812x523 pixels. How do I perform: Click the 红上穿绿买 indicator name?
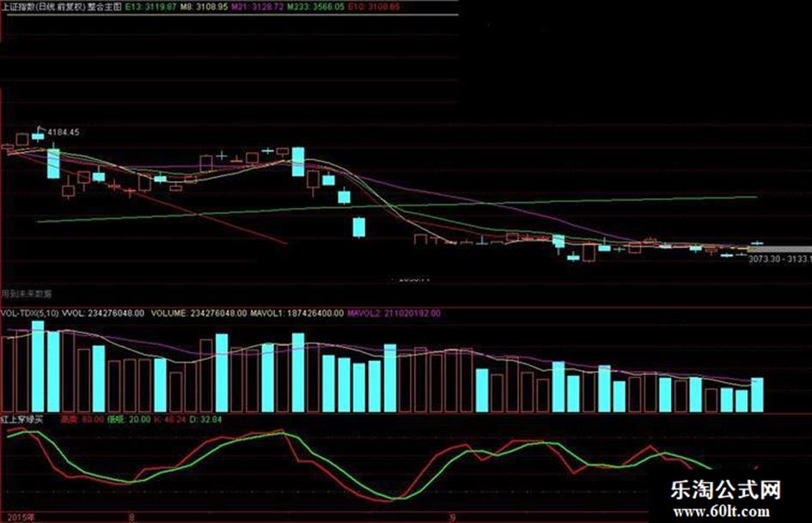pyautogui.click(x=21, y=419)
